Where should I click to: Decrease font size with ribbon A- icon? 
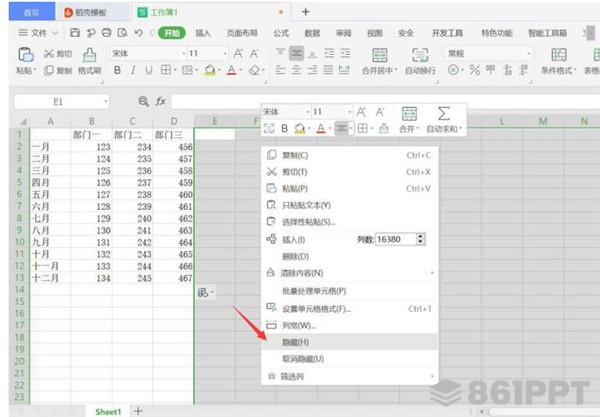coord(254,54)
